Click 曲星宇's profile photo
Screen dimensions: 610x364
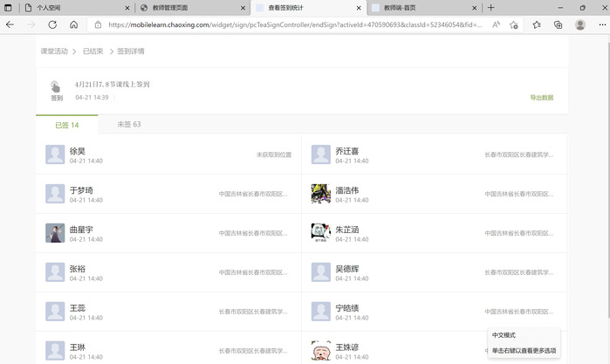(55, 232)
